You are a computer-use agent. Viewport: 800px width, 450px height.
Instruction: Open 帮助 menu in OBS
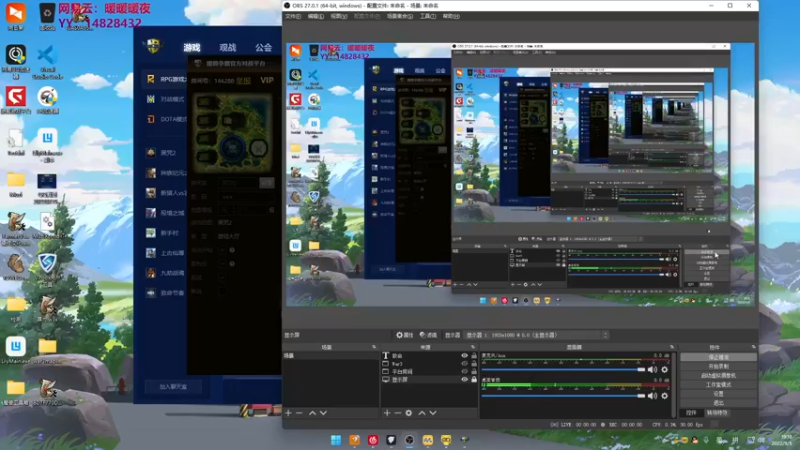(451, 16)
